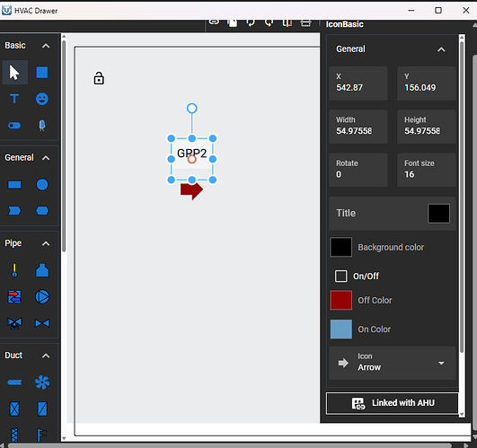Choose the bow-tie valve icon

point(42,323)
